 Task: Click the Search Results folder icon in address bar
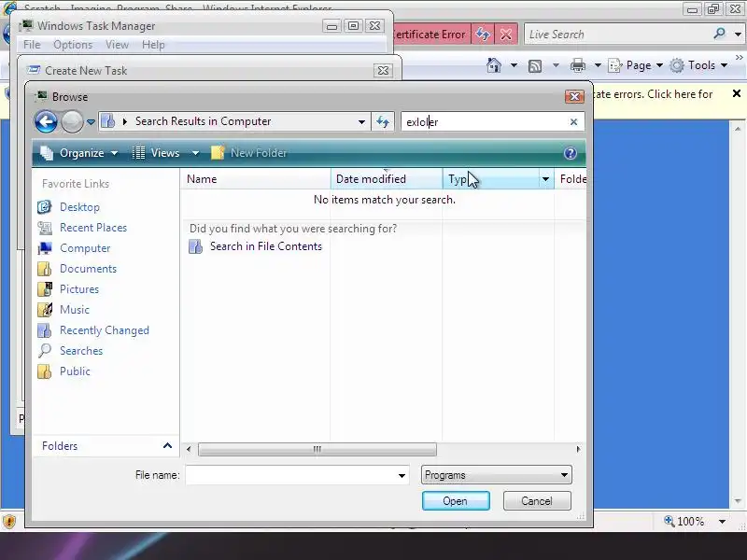[108, 121]
